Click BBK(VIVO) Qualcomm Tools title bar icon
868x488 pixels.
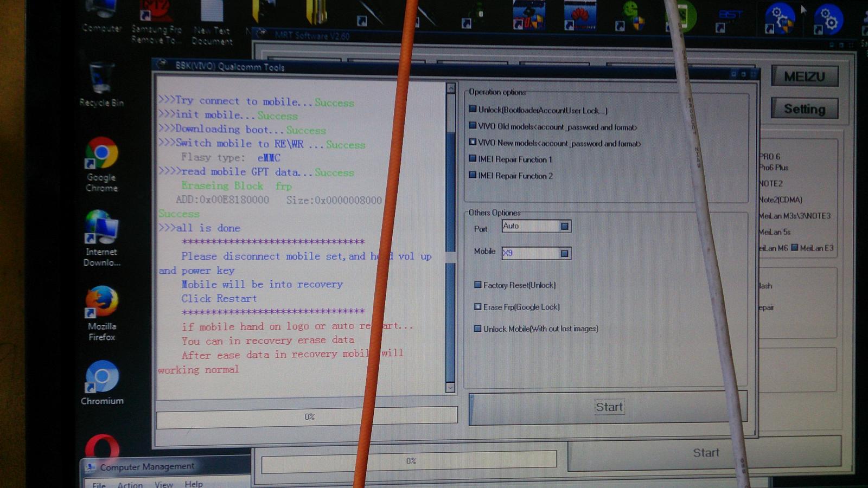[162, 65]
